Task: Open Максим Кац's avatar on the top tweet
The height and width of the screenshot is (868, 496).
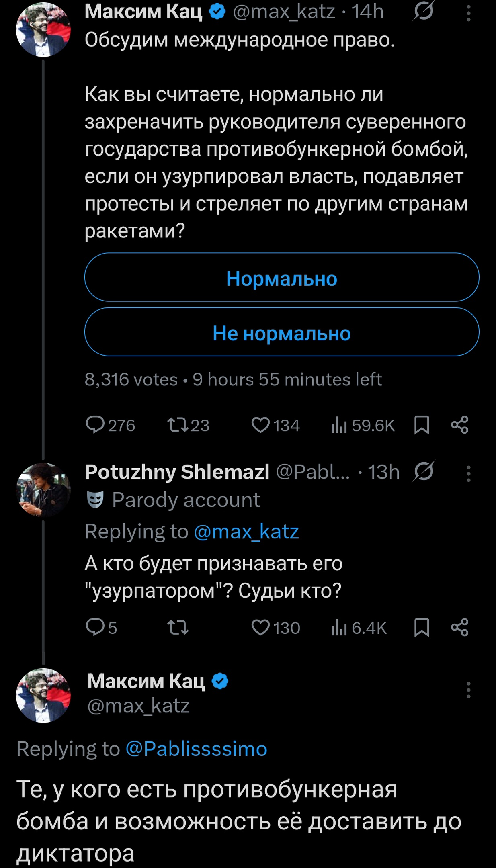Action: point(43,30)
